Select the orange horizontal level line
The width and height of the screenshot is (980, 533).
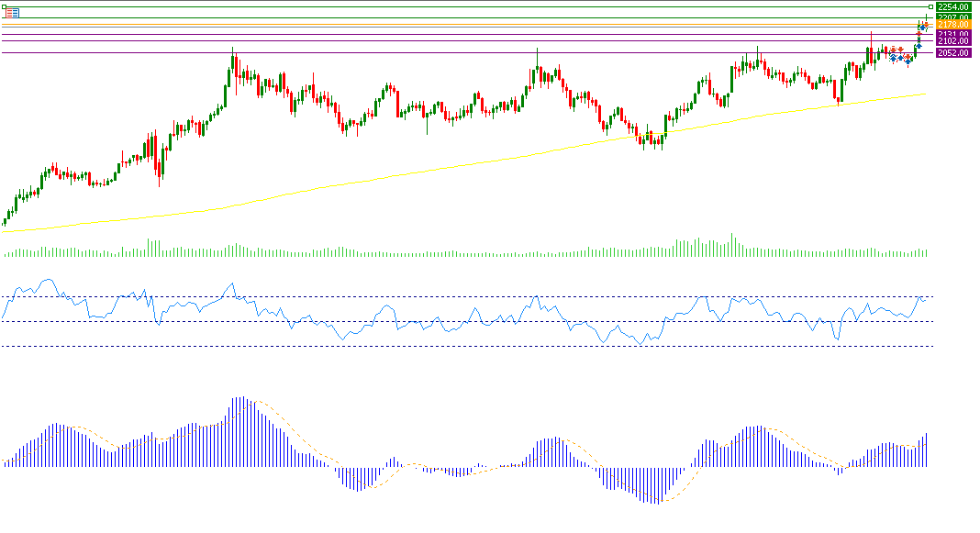click(459, 25)
